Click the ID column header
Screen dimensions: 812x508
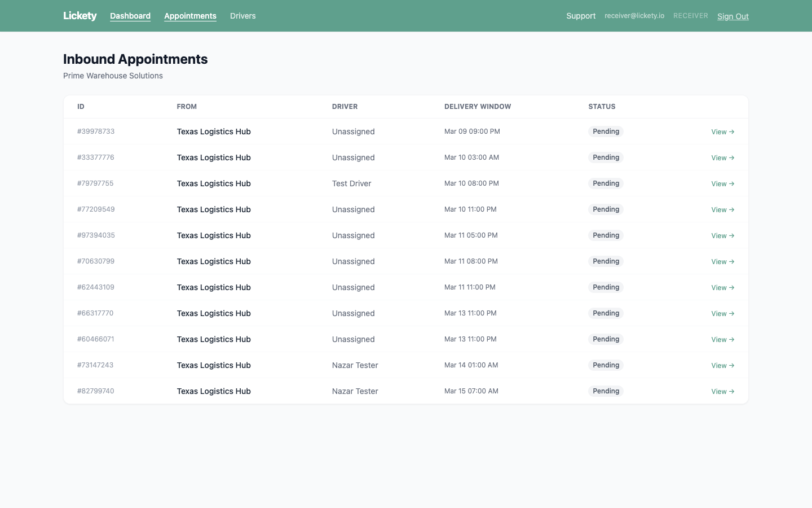click(x=81, y=106)
